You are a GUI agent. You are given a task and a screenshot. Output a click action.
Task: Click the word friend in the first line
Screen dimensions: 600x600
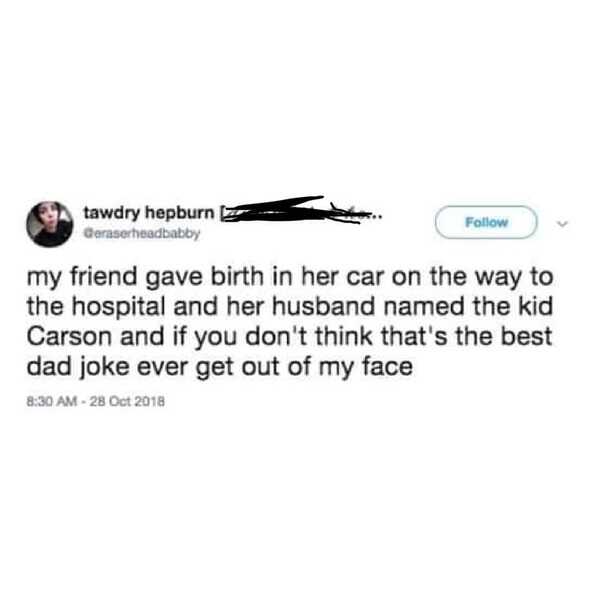coord(103,277)
